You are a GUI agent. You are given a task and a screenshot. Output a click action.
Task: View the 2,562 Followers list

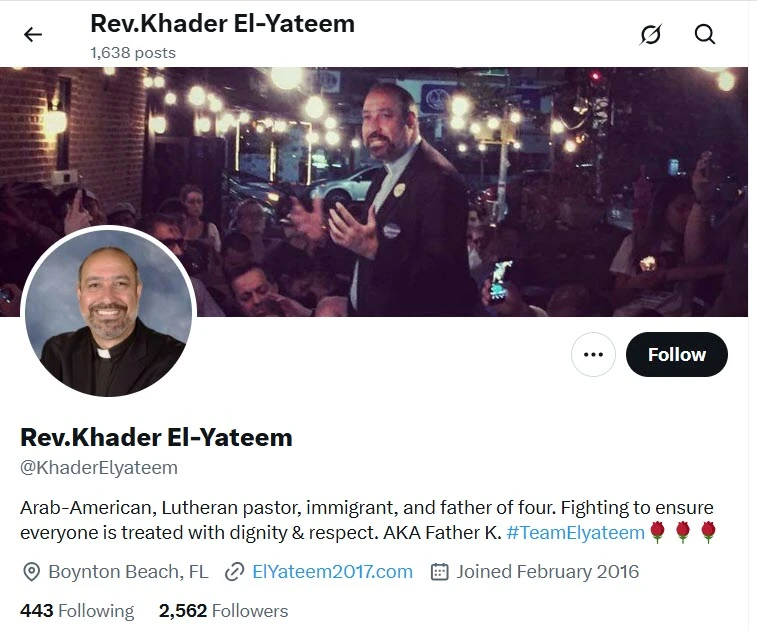(224, 611)
